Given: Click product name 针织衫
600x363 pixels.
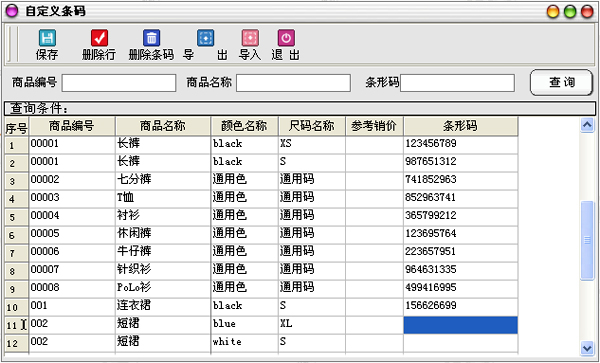Looking at the screenshot, I should (x=134, y=269).
